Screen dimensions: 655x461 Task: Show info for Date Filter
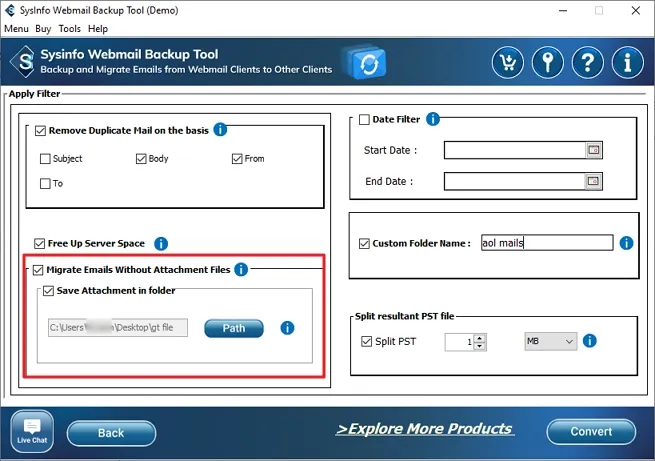click(433, 119)
